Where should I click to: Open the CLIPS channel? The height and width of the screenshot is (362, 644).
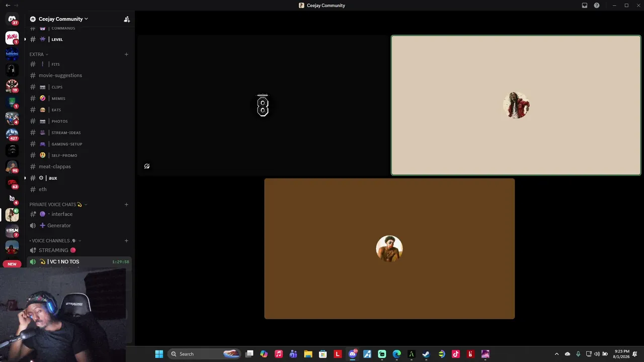pos(78,87)
